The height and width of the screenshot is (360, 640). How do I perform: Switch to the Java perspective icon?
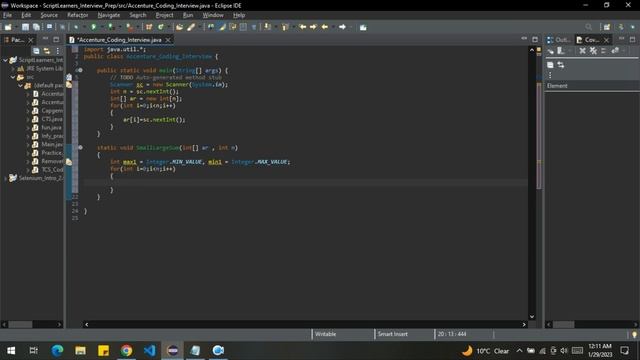(x=621, y=27)
